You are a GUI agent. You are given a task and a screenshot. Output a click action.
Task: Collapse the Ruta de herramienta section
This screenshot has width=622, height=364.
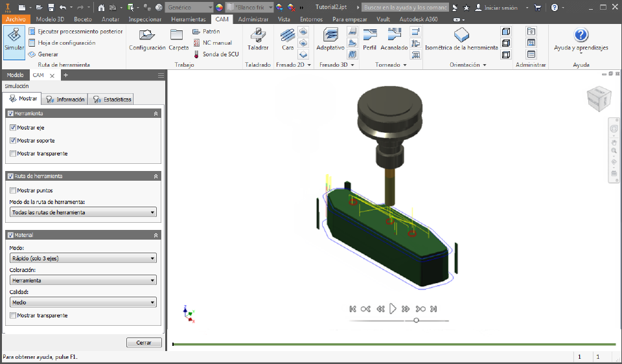[156, 176]
